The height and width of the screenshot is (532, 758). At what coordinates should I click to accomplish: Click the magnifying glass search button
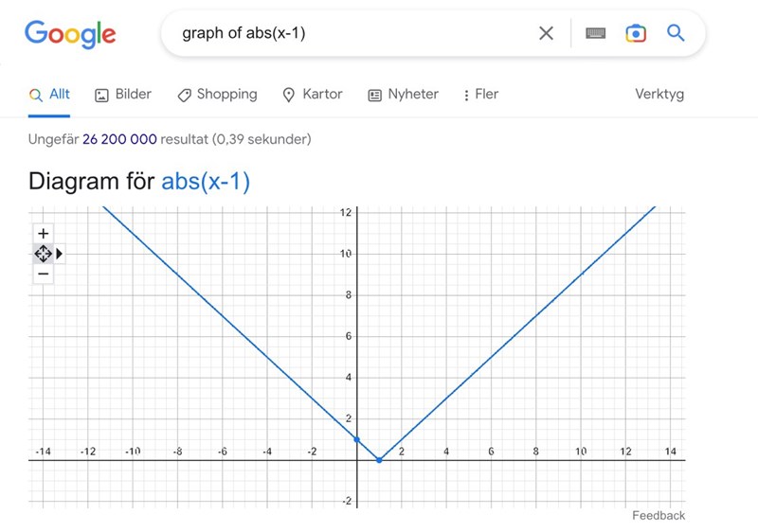[676, 33]
